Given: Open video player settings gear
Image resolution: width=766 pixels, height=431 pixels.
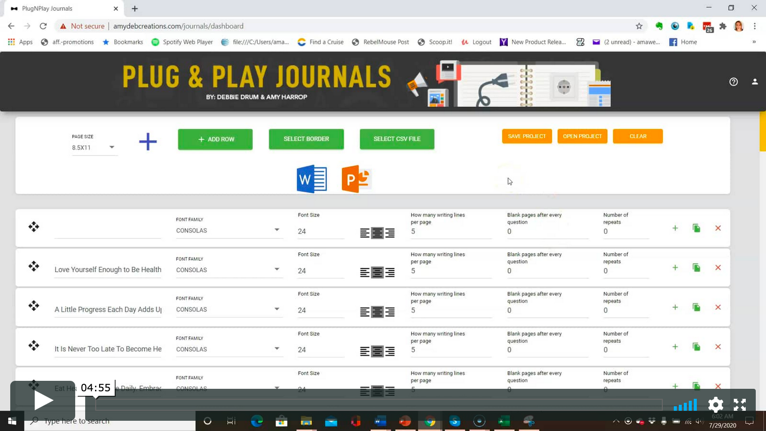Looking at the screenshot, I should pos(716,405).
